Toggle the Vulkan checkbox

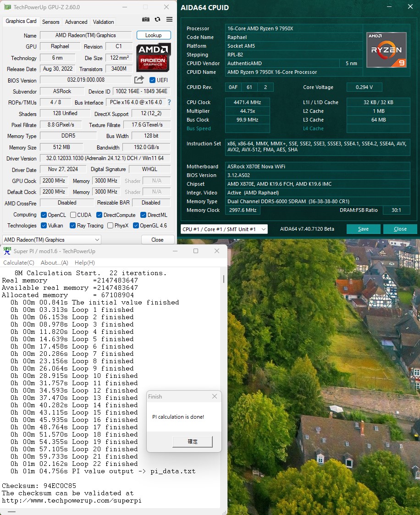tap(44, 225)
